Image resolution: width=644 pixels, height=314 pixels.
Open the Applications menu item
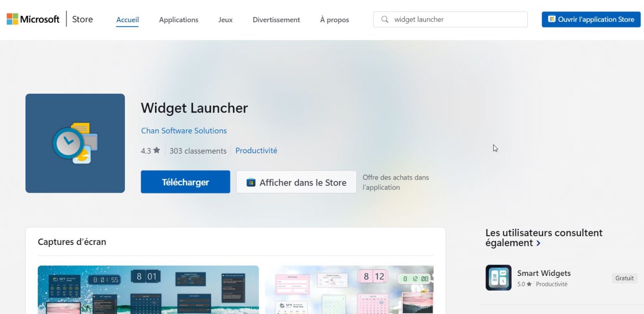click(179, 20)
